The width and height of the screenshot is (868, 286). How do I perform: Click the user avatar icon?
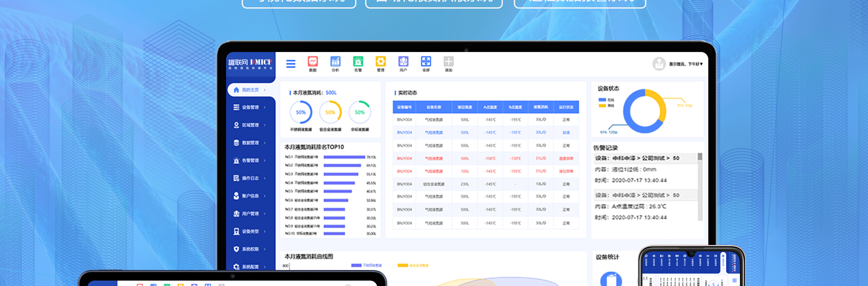659,64
